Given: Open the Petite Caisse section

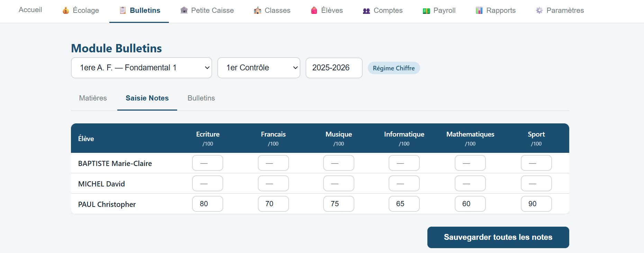Looking at the screenshot, I should [x=207, y=10].
